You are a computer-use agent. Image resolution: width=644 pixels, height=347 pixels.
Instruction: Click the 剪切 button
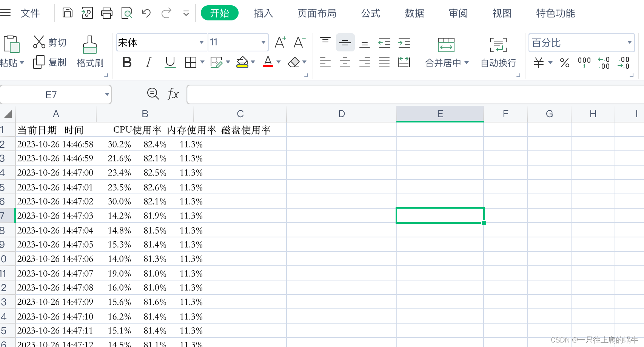point(50,42)
